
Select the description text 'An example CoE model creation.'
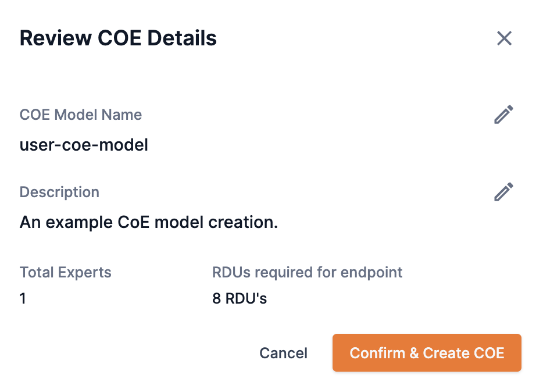pyautogui.click(x=148, y=222)
